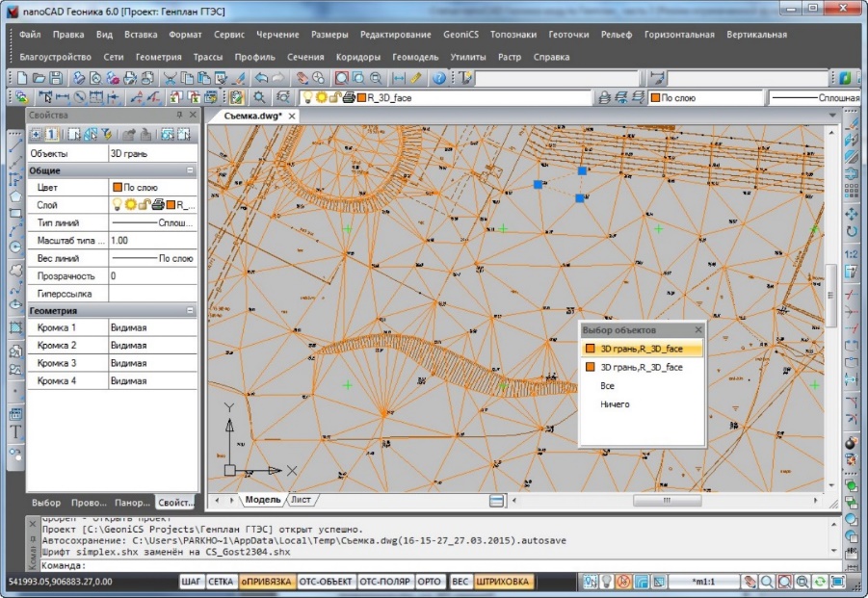Select the Line tool in left toolbar
This screenshot has height=598, width=868.
click(16, 145)
